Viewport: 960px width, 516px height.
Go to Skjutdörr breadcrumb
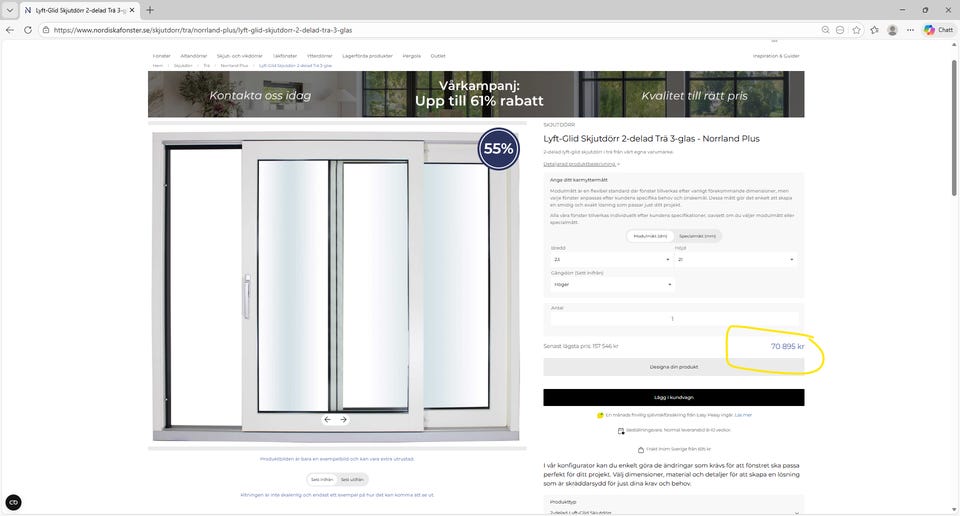click(x=183, y=65)
